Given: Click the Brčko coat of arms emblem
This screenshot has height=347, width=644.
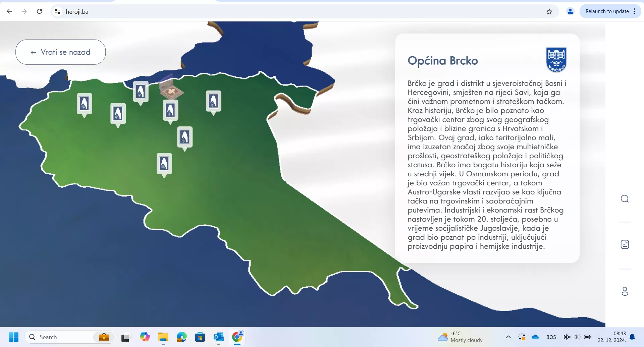Looking at the screenshot, I should click(556, 60).
